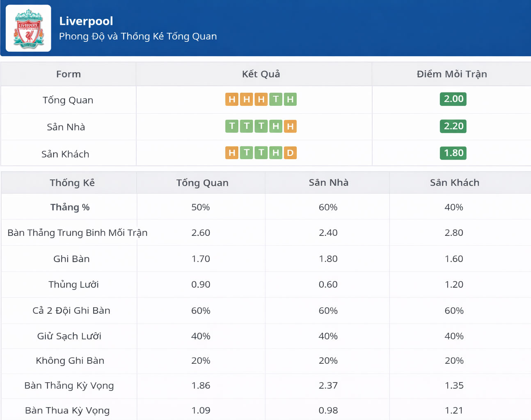Image resolution: width=531 pixels, height=420 pixels.
Task: Click the 'Điểm Mỗi Trận' column header
Action: click(452, 74)
